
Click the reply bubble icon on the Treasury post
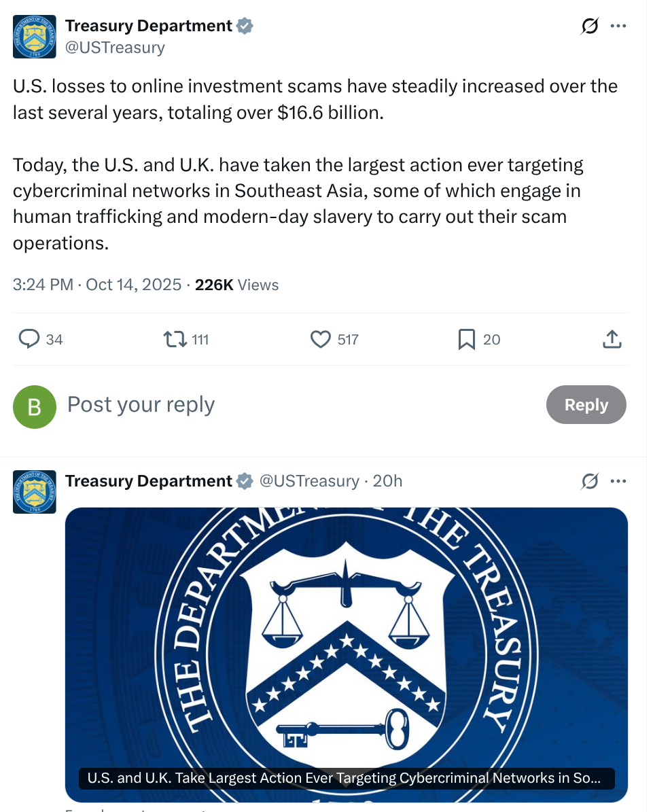29,339
